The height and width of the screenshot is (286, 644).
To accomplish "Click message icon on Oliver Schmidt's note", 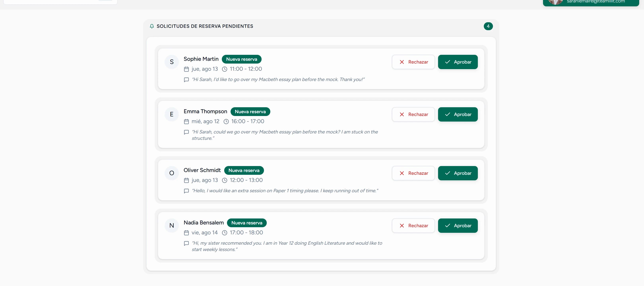I will 186,191.
